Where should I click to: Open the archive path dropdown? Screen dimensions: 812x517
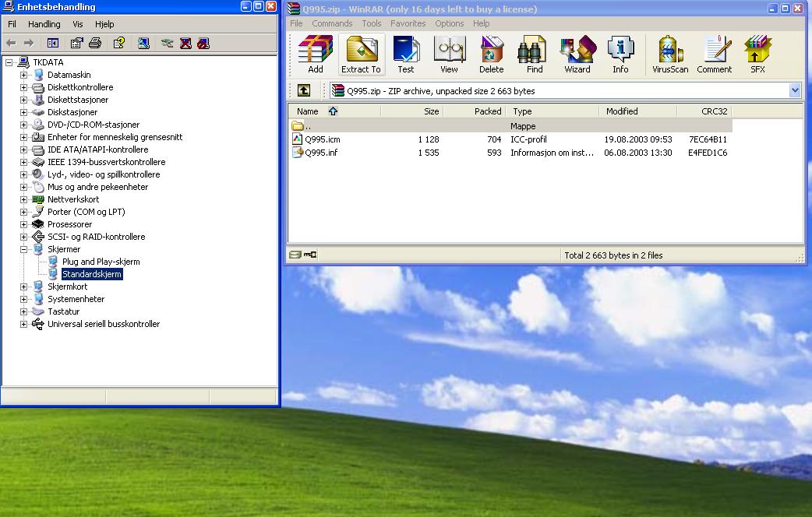pos(795,91)
